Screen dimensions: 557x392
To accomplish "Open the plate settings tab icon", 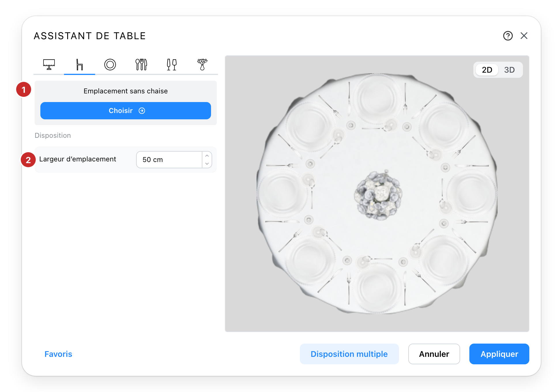I will point(110,65).
